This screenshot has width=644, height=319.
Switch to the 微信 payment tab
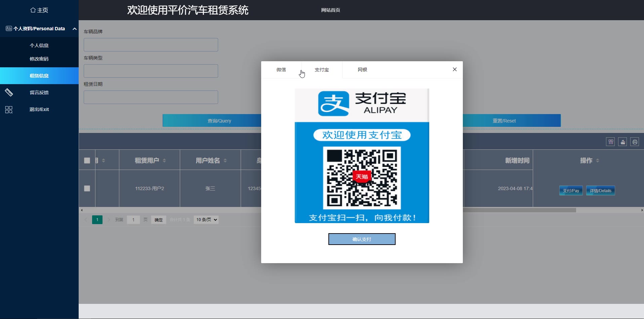click(281, 70)
